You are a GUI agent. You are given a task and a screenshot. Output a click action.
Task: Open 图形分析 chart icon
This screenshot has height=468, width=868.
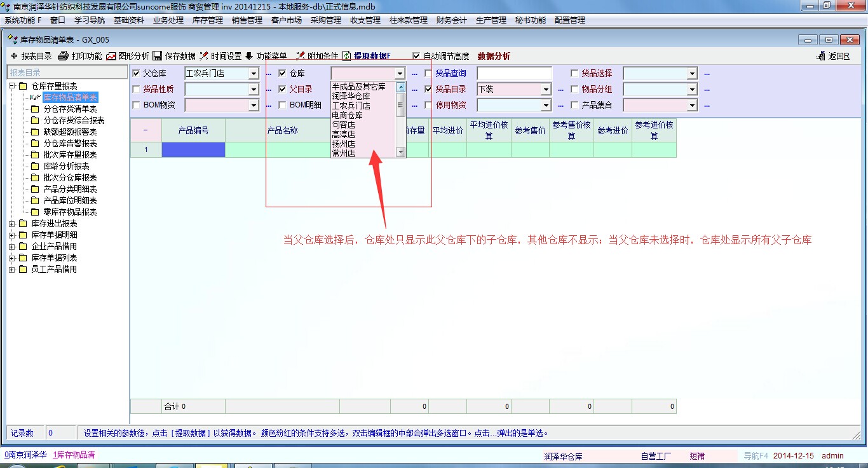(111, 56)
